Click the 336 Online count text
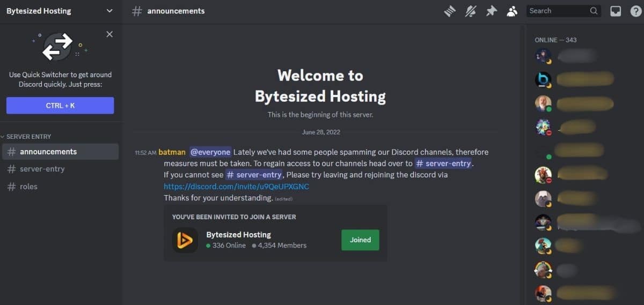644x305 pixels. click(229, 246)
